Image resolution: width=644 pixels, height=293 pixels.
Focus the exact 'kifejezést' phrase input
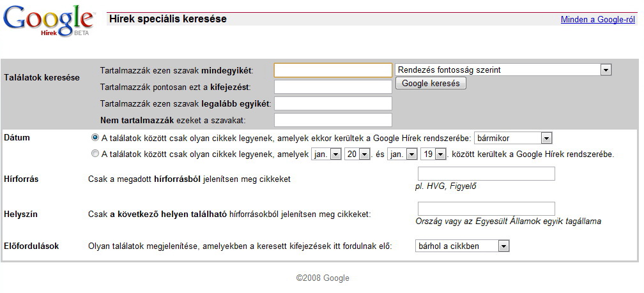tap(333, 87)
